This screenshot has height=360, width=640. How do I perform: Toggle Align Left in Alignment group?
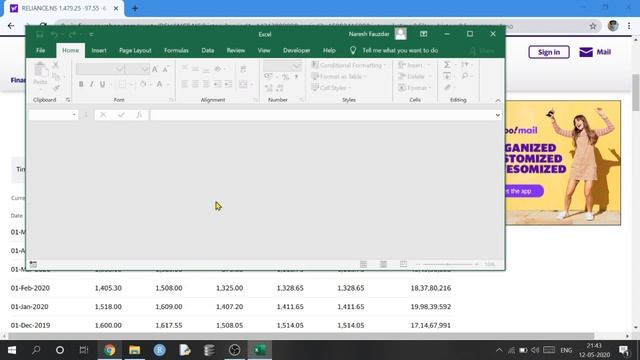[x=184, y=84]
